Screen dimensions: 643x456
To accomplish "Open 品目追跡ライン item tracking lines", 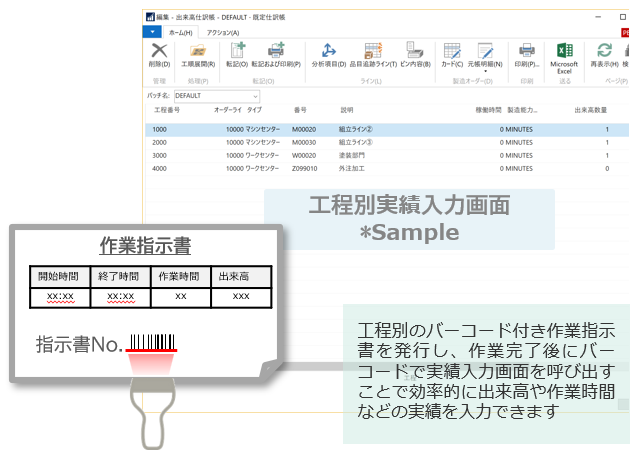I will (374, 55).
